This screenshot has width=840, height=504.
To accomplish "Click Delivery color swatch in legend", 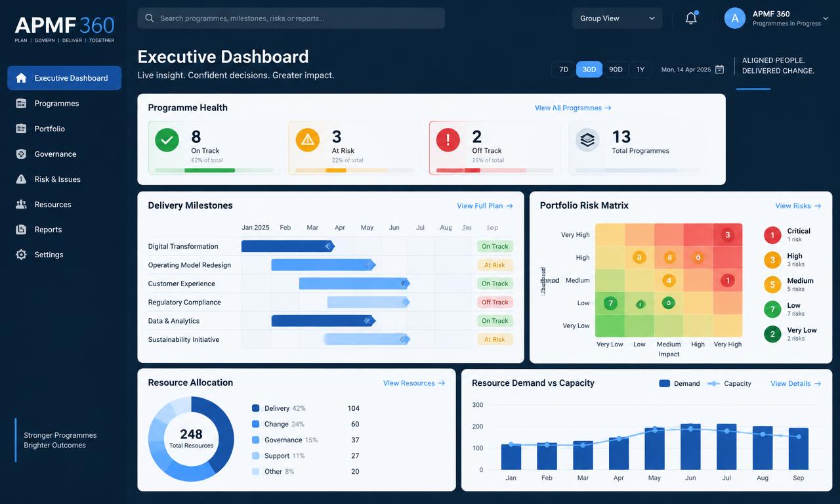I will click(x=256, y=408).
